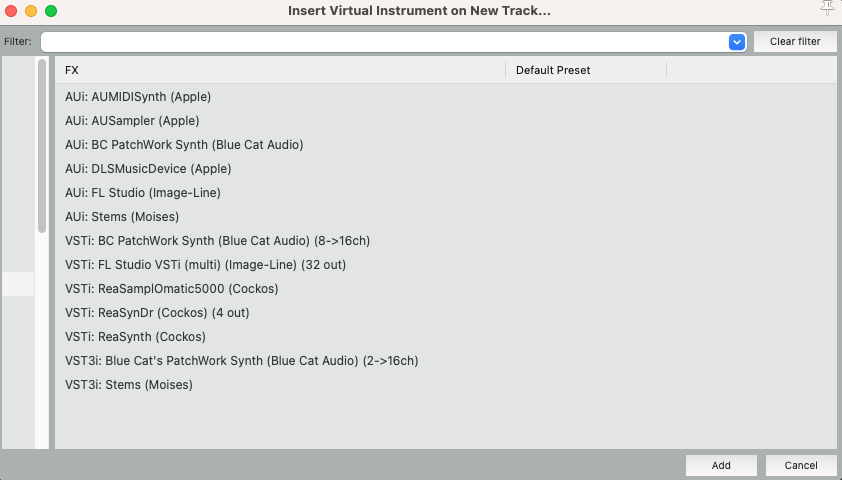Select AUi: FL Studio (Image-Line)
The image size is (842, 480).
[x=445, y=193]
